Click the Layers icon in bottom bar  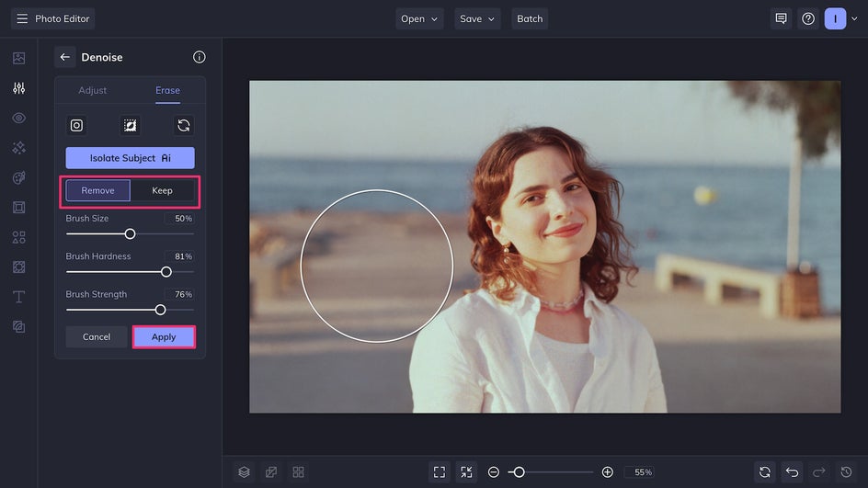(x=244, y=471)
